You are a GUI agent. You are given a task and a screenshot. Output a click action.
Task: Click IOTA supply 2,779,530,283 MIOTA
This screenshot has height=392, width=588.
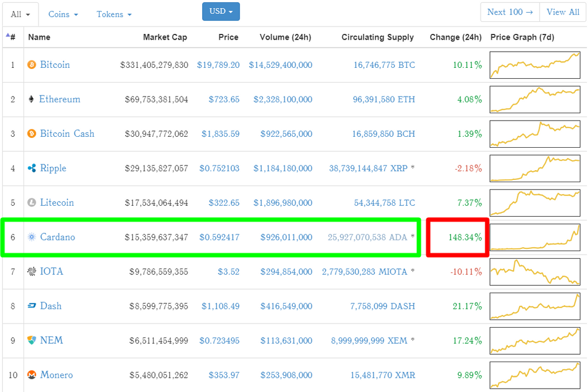365,272
